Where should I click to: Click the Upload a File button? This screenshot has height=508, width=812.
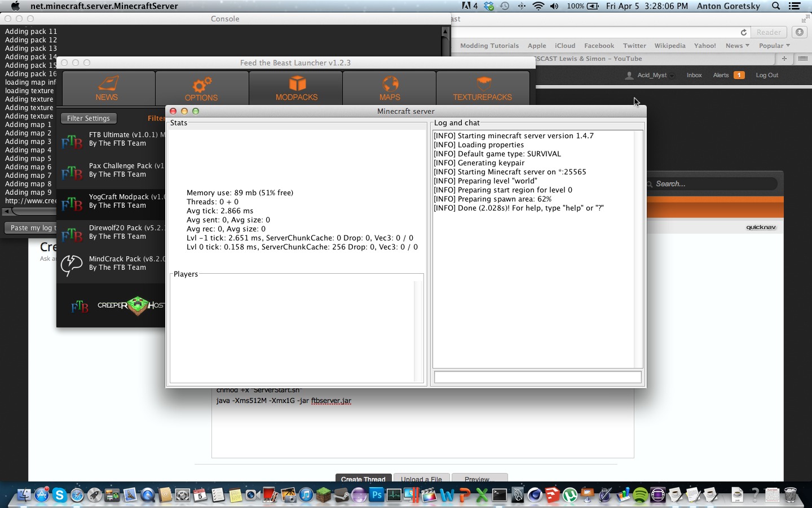(421, 479)
